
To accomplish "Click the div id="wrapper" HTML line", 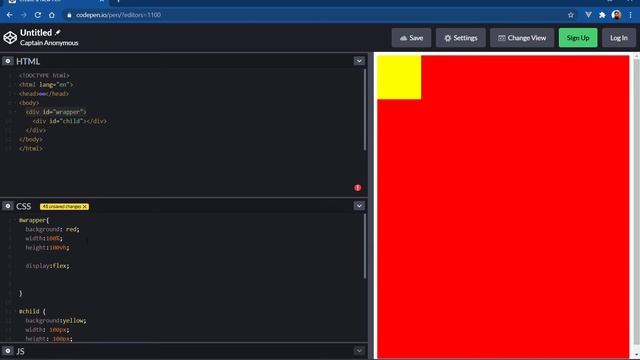I will coord(56,112).
